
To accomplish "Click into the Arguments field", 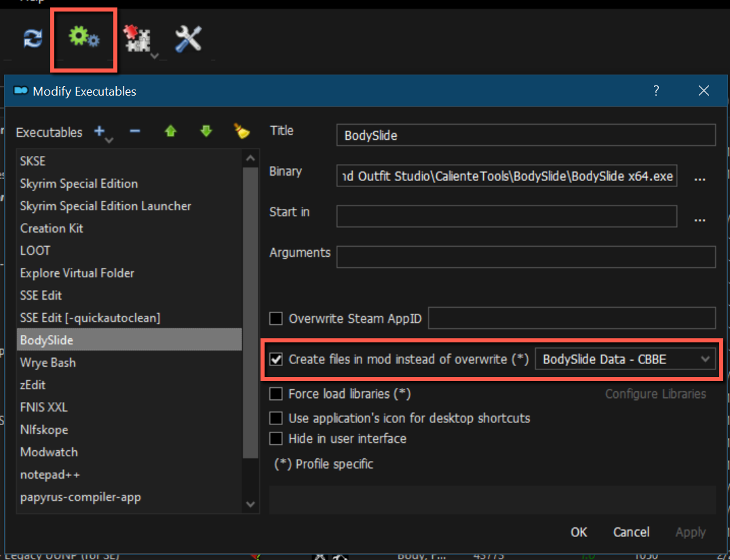I will 526,257.
